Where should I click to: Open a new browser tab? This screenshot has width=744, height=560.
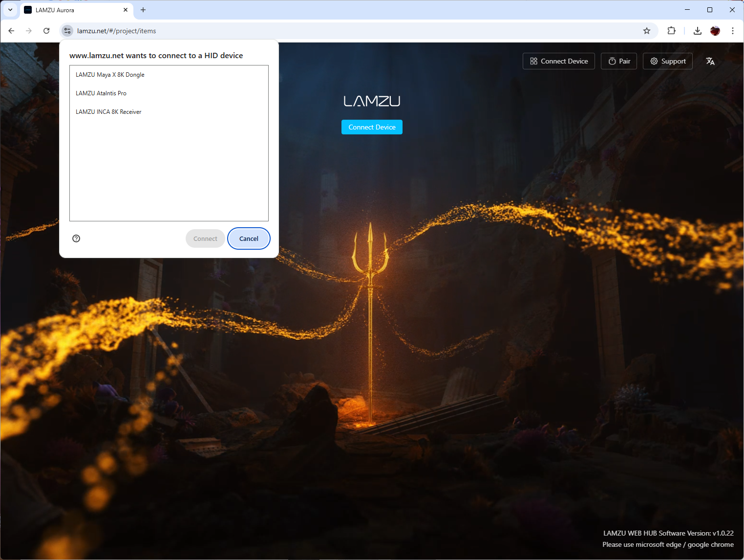click(x=143, y=10)
